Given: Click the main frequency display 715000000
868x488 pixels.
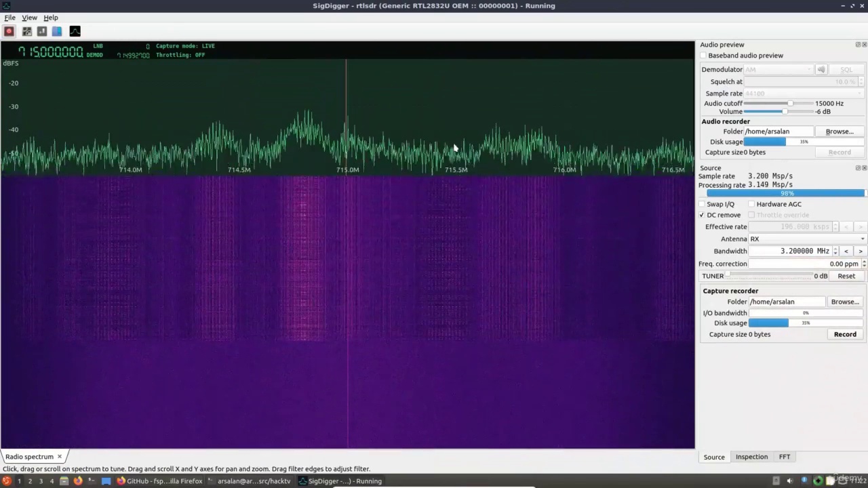Looking at the screenshot, I should click(50, 52).
